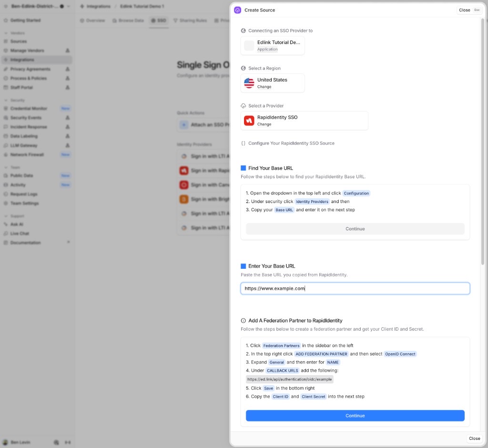Viewport: 488px width, 448px height.
Task: Collapse the Security sidebar section
Action: [x=6, y=100]
